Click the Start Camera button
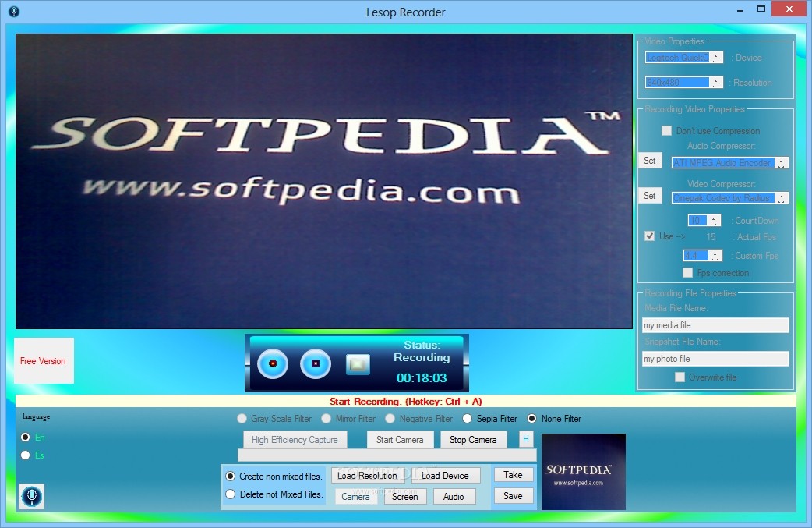This screenshot has width=812, height=528. coord(400,439)
